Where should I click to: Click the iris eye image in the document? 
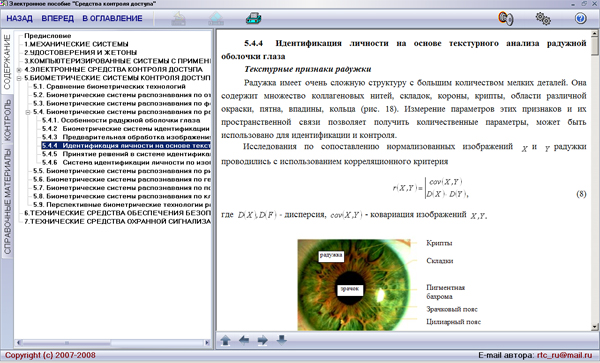coord(354,285)
